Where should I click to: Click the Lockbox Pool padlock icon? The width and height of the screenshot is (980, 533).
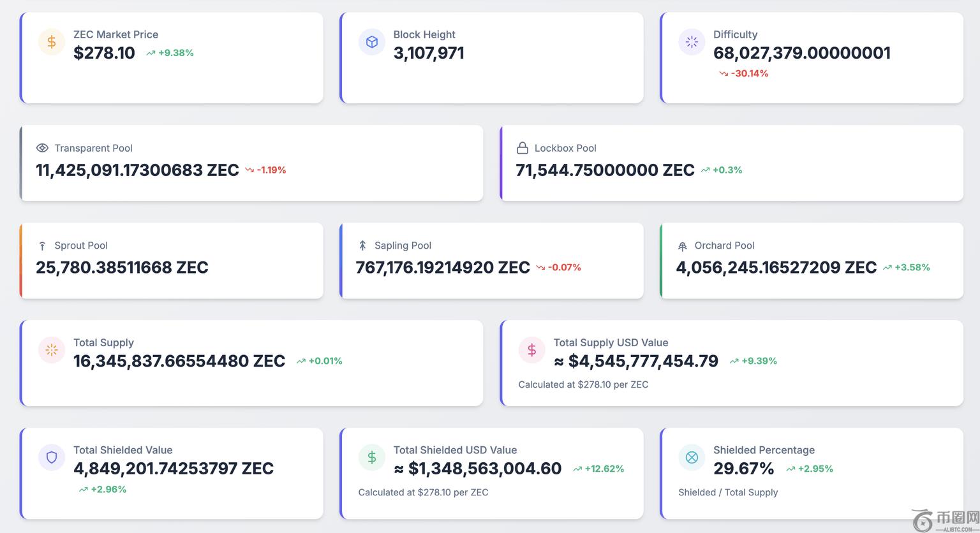[x=522, y=148]
